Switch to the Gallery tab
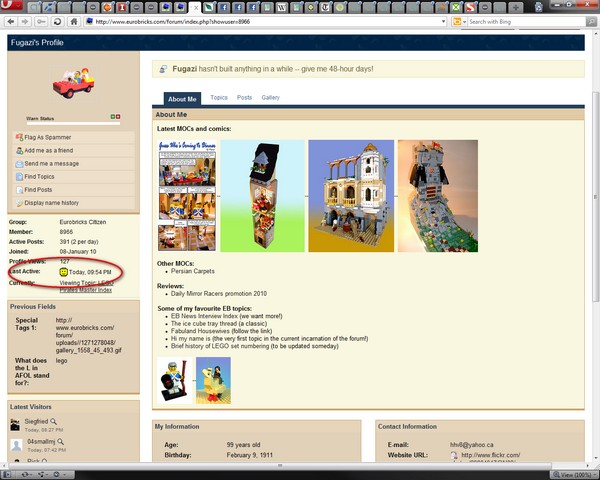Screen dimensions: 600x480 point(270,98)
